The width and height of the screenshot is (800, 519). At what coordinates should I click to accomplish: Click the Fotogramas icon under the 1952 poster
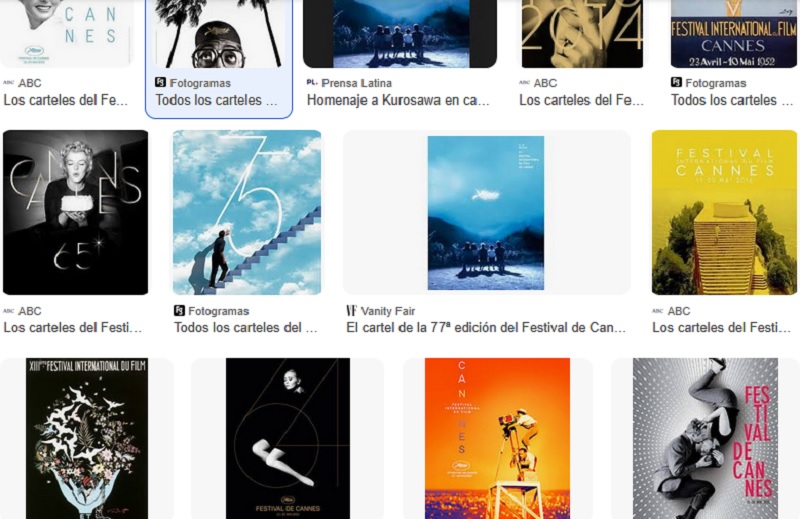676,82
